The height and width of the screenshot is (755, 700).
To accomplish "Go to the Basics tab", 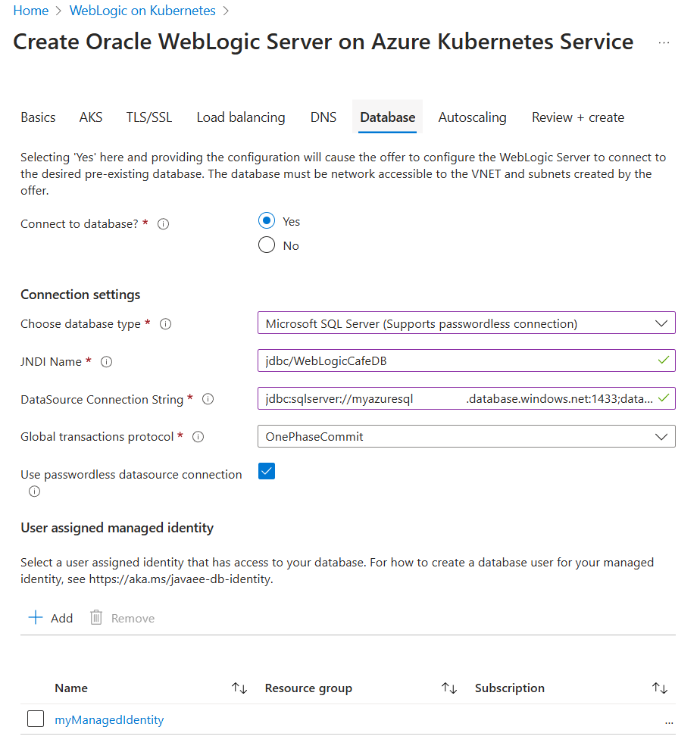I will pyautogui.click(x=38, y=117).
